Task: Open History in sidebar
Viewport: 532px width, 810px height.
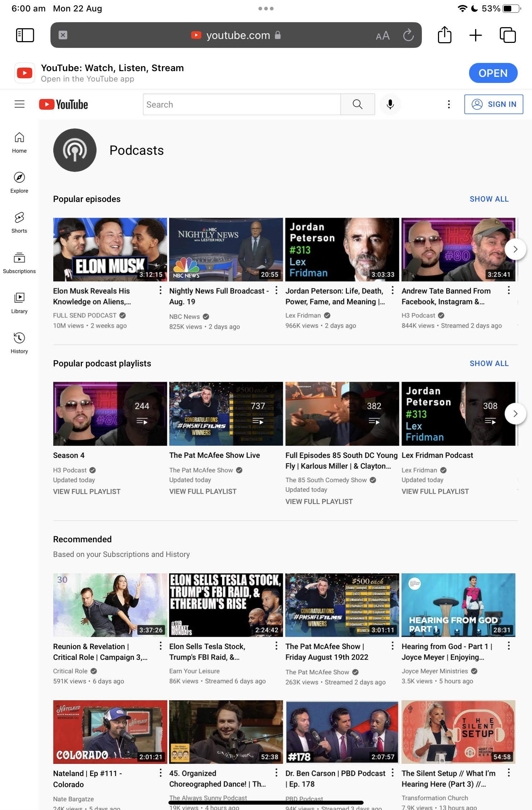Action: click(x=19, y=342)
